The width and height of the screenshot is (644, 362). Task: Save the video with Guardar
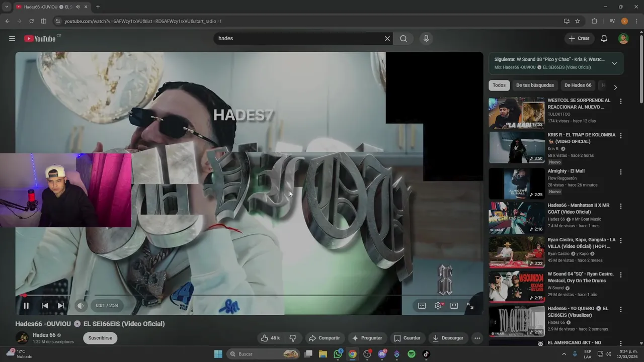[407, 338]
